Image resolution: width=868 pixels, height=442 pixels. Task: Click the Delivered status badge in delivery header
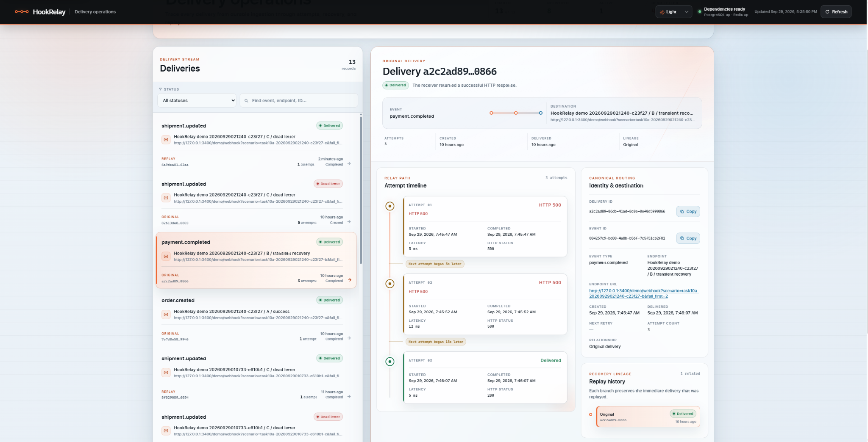(395, 85)
